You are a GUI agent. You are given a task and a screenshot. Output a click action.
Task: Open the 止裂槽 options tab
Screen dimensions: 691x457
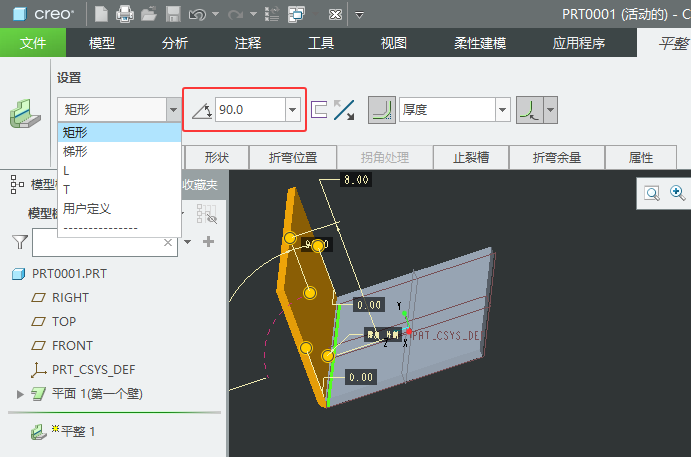pyautogui.click(x=471, y=157)
